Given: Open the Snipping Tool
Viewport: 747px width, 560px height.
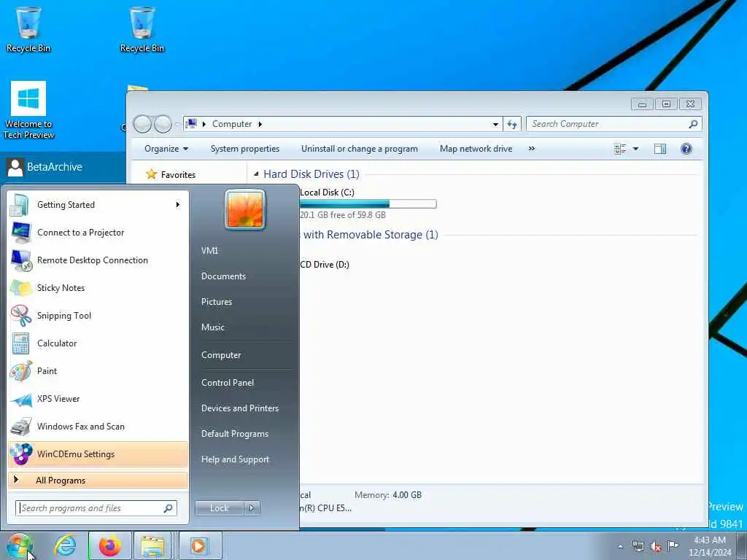Looking at the screenshot, I should click(98, 315).
